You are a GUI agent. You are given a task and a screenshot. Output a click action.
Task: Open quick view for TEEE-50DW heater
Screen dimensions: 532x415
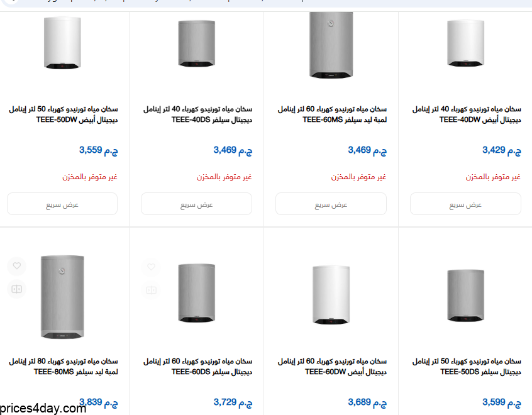click(x=62, y=204)
